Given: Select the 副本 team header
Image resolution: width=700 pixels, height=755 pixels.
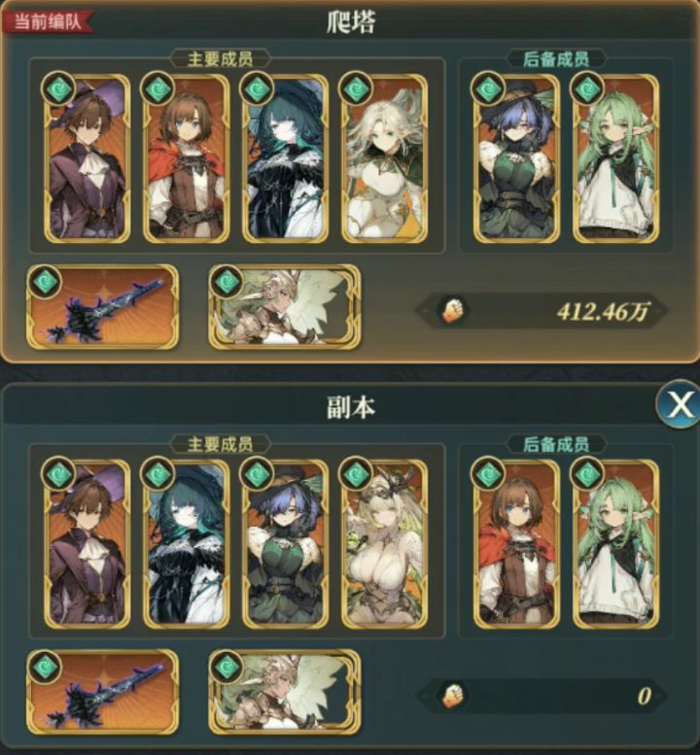Looking at the screenshot, I should pyautogui.click(x=350, y=408).
